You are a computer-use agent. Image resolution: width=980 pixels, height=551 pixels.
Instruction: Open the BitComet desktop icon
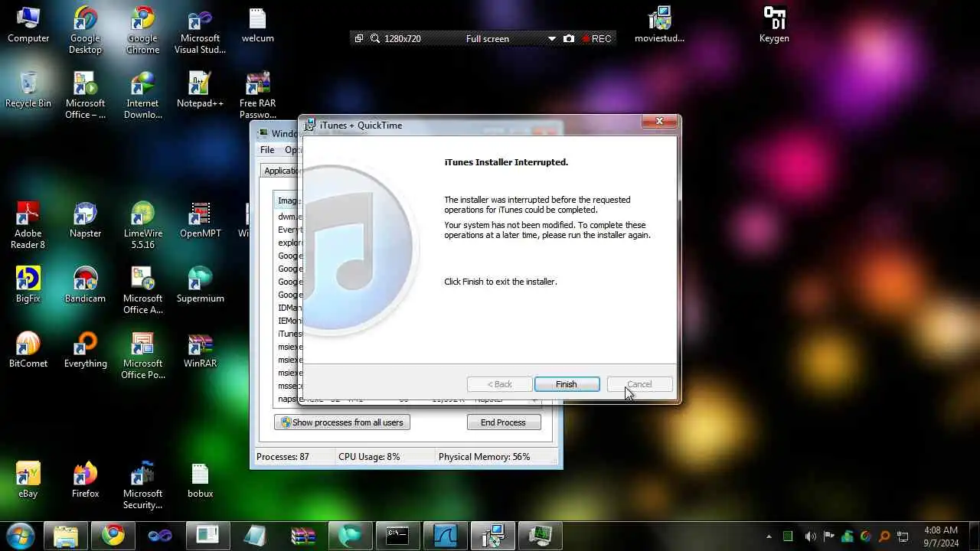point(28,350)
